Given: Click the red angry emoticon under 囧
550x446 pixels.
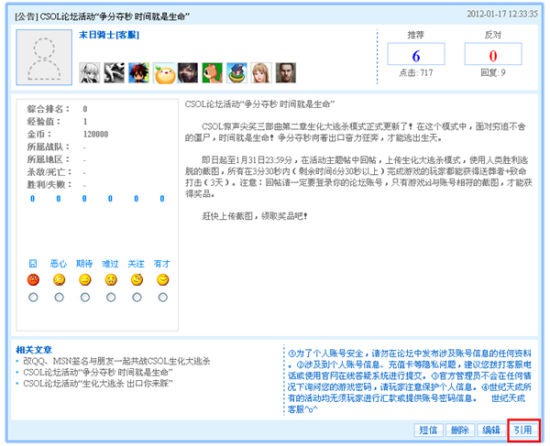Looking at the screenshot, I should point(33,280).
